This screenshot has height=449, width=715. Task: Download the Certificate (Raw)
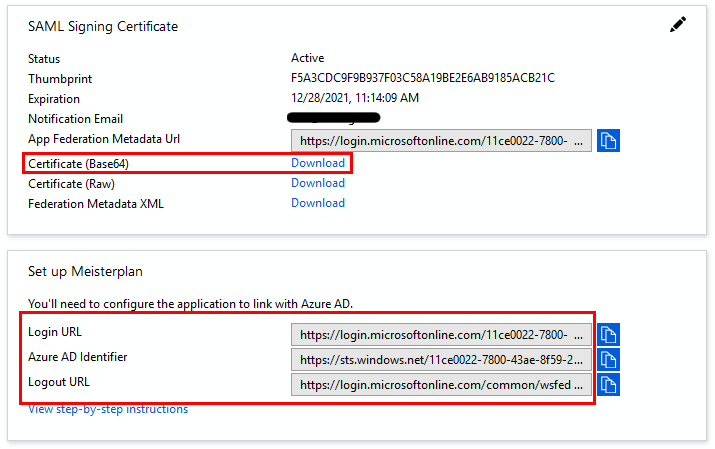point(318,183)
